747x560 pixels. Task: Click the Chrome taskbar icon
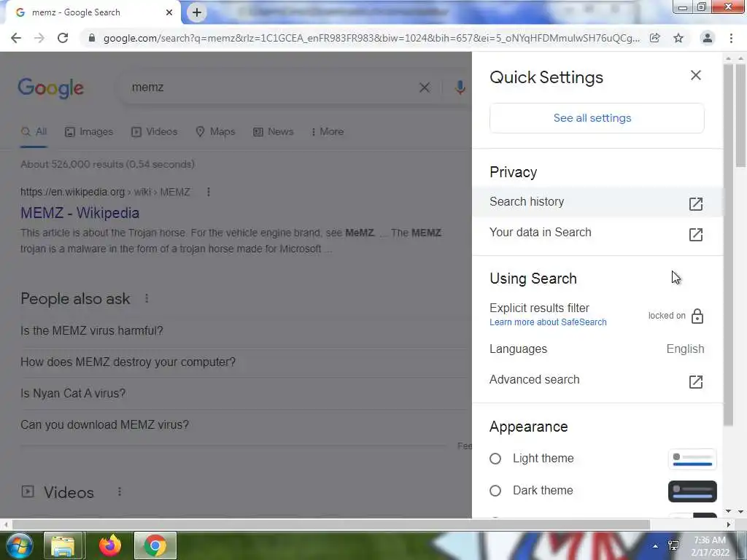point(155,545)
